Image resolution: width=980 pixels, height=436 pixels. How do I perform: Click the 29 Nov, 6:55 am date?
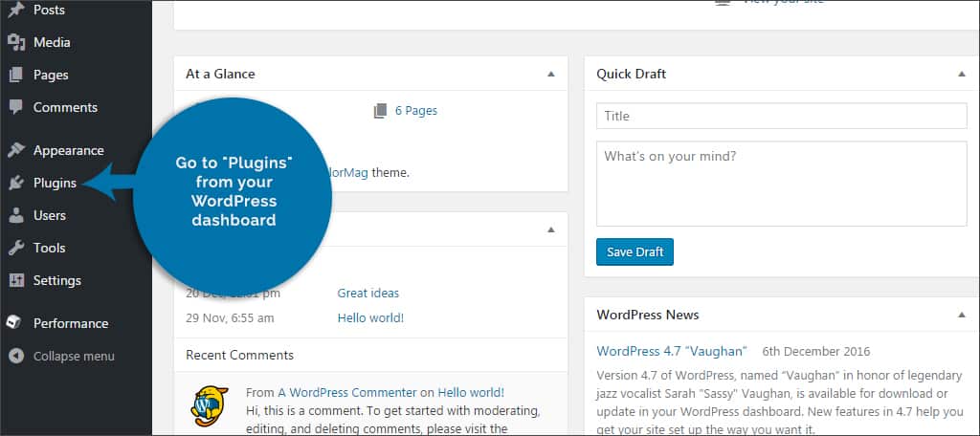pos(230,318)
